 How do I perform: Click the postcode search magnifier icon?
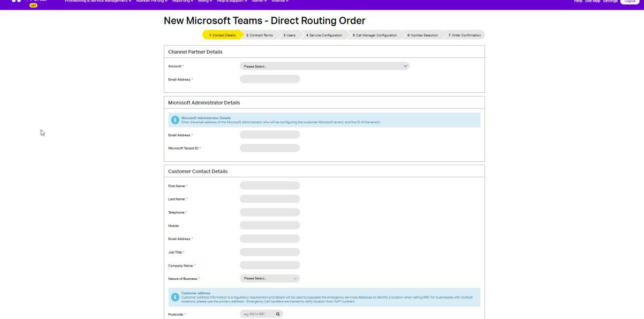[x=278, y=314]
